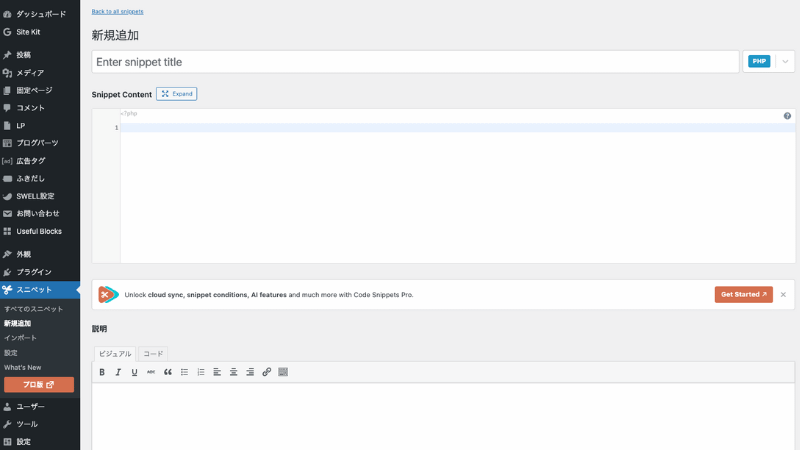Viewport: 800px width, 450px height.
Task: Insert a bulleted list
Action: point(184,372)
